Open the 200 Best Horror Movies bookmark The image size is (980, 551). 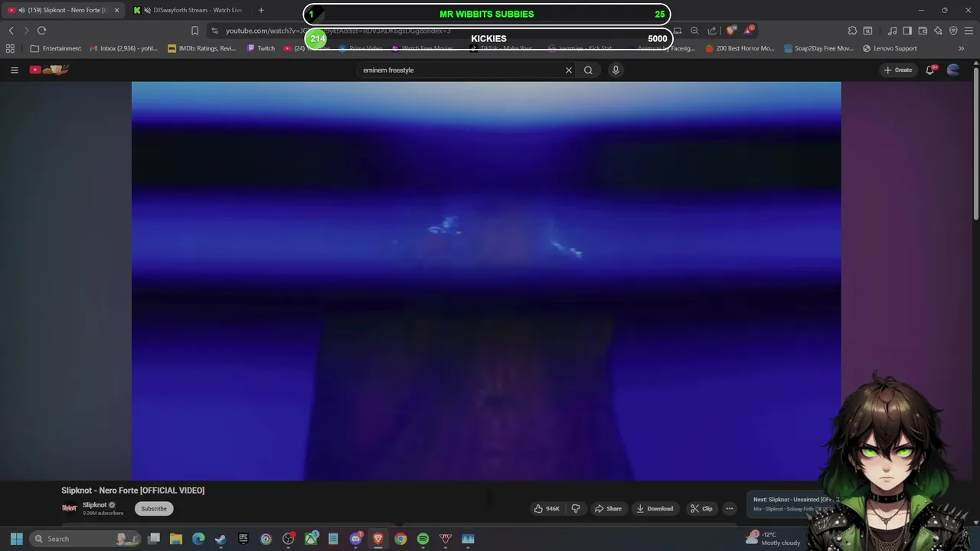point(740,48)
